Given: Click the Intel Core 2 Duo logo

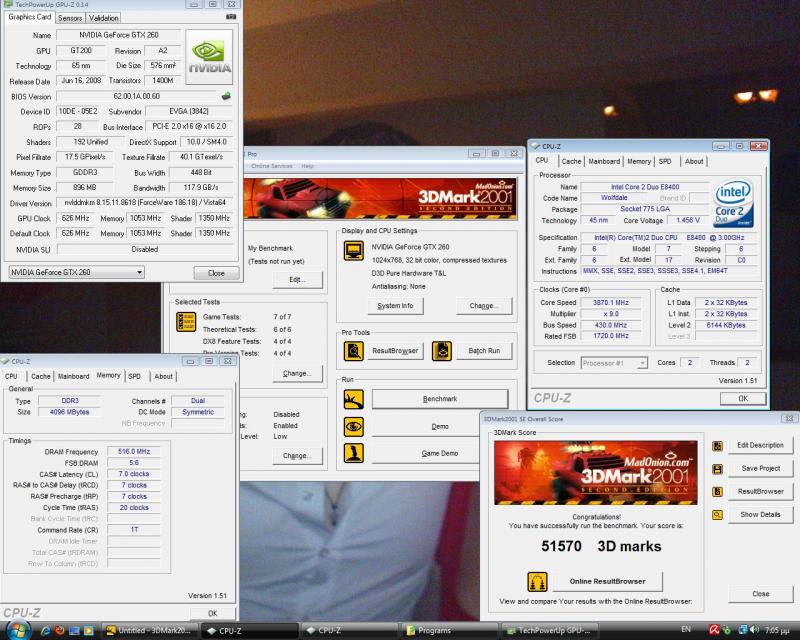Looking at the screenshot, I should coord(733,203).
